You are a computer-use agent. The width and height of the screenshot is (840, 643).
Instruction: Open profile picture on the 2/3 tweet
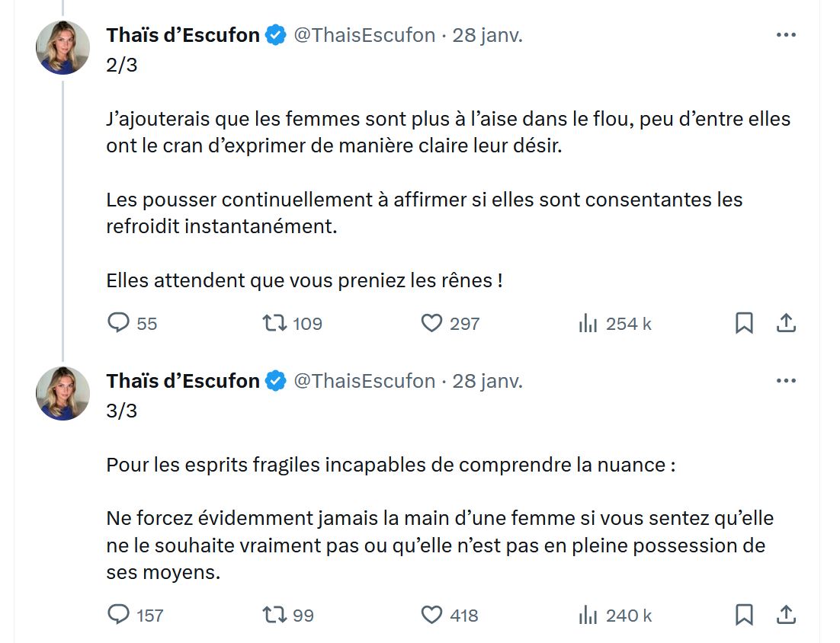tap(63, 48)
